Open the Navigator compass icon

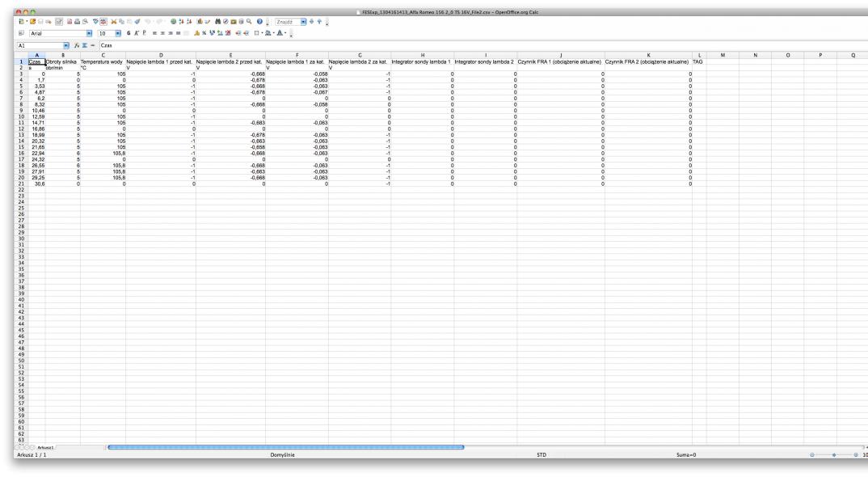(x=225, y=22)
